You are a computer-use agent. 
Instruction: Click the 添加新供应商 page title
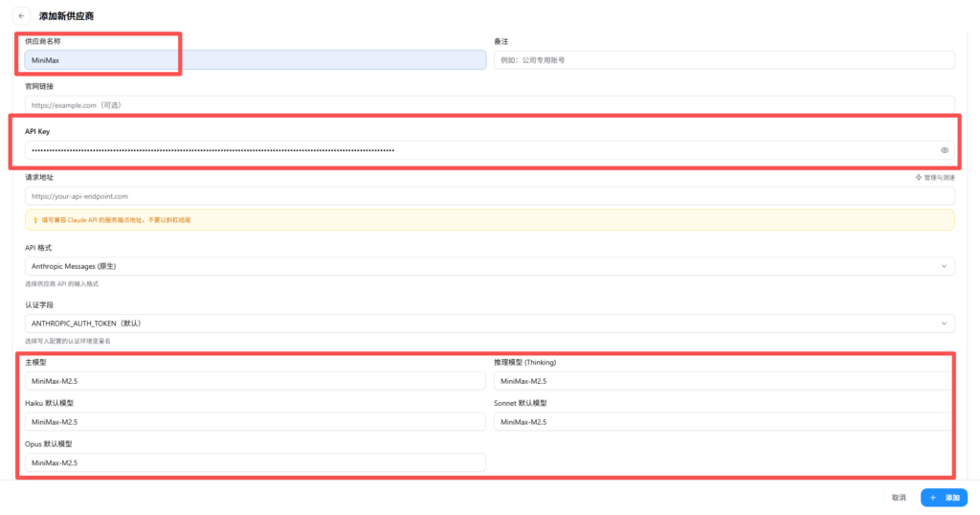(66, 16)
